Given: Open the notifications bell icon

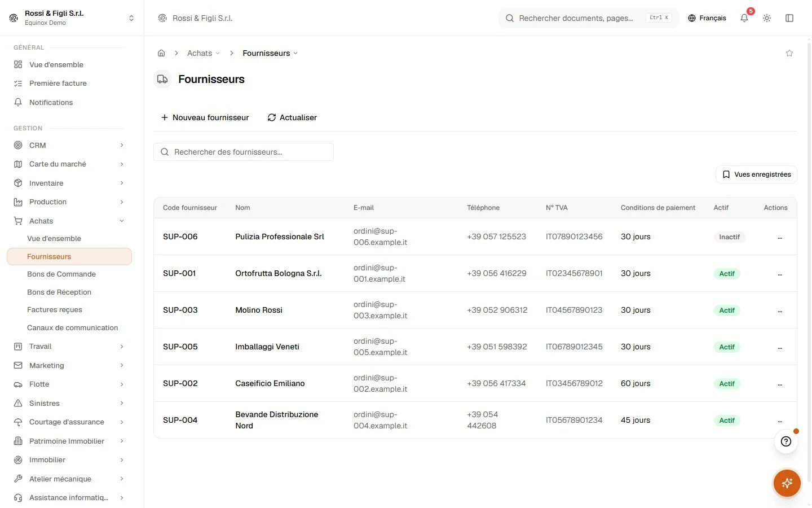Looking at the screenshot, I should click(744, 18).
